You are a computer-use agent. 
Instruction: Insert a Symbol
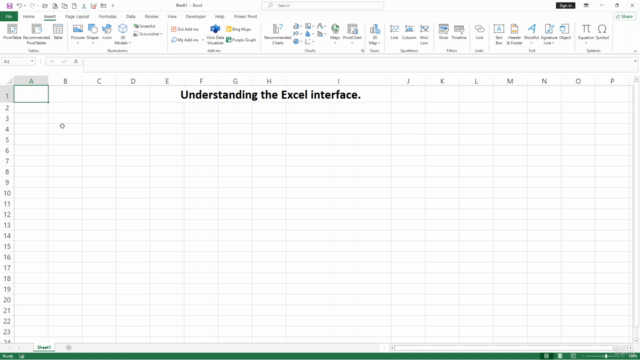click(602, 32)
